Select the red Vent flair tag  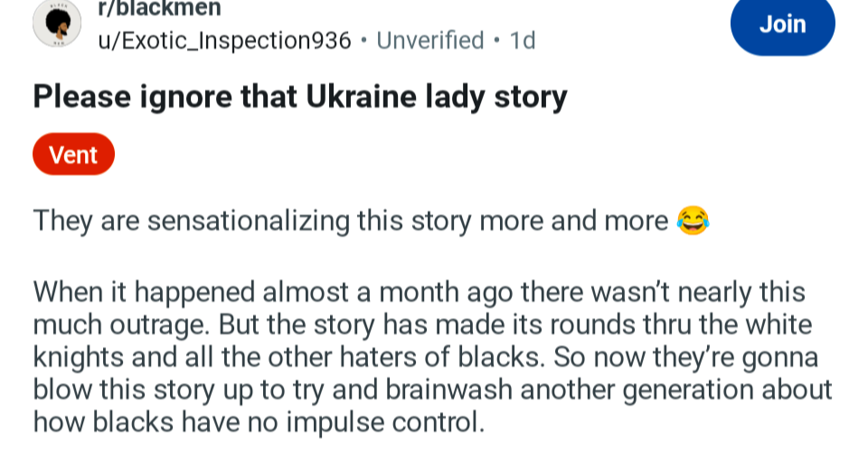coord(73,154)
